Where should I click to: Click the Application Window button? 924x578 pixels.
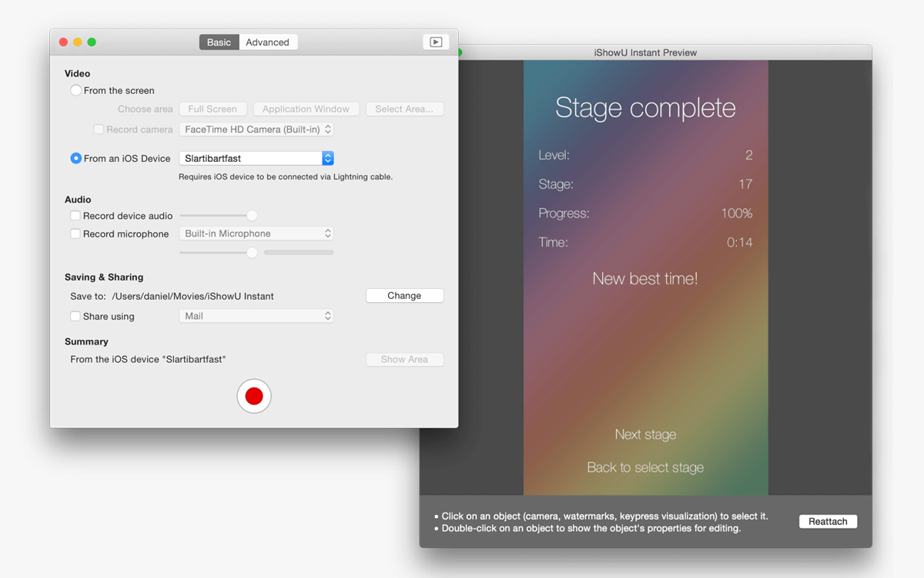point(306,109)
